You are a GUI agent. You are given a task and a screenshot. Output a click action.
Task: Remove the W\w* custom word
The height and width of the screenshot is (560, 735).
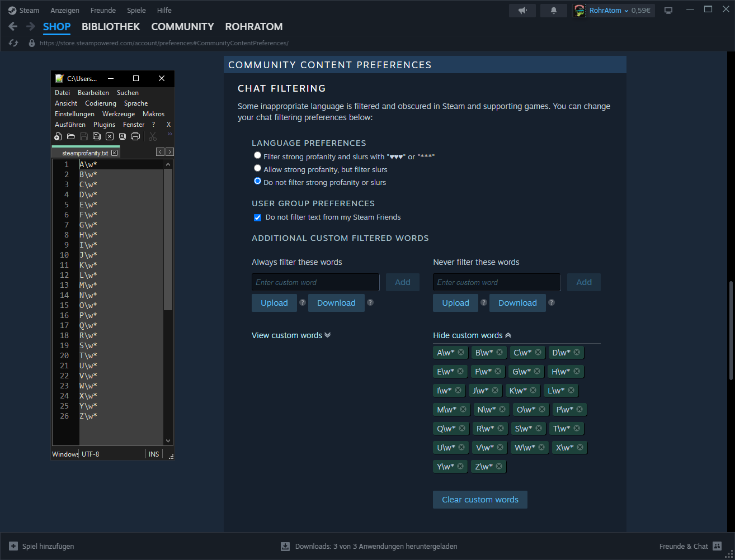coord(541,447)
